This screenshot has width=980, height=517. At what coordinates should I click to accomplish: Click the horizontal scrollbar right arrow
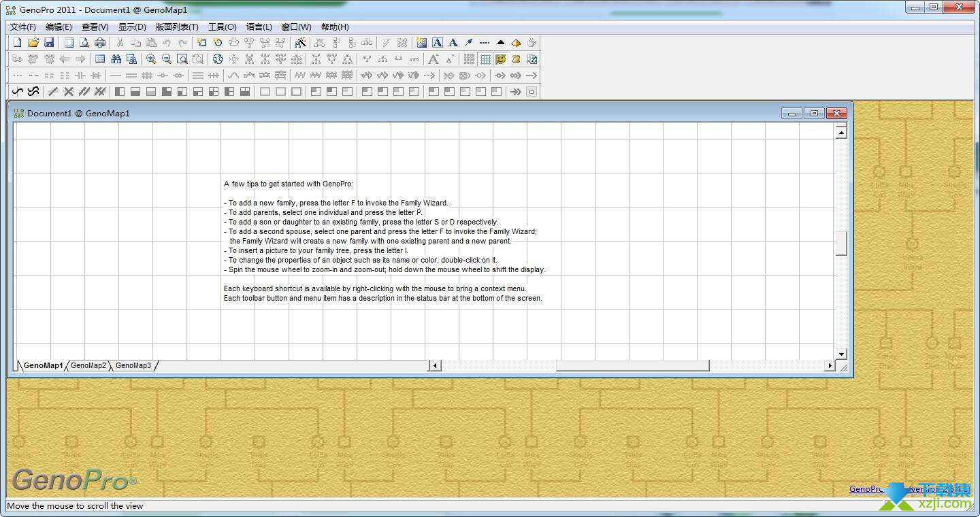829,365
